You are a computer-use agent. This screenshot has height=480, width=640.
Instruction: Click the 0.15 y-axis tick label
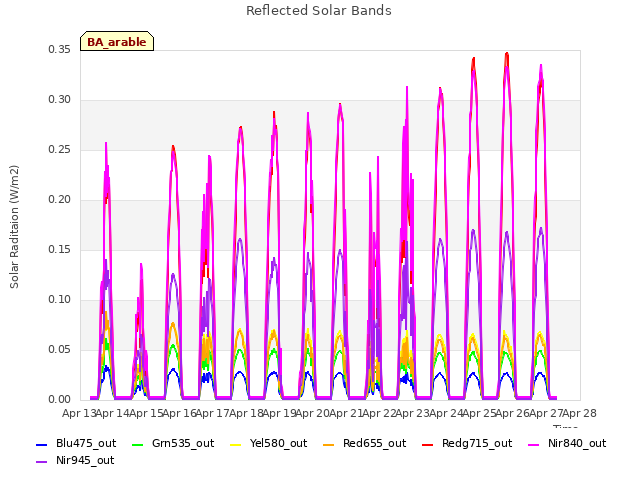pos(60,249)
